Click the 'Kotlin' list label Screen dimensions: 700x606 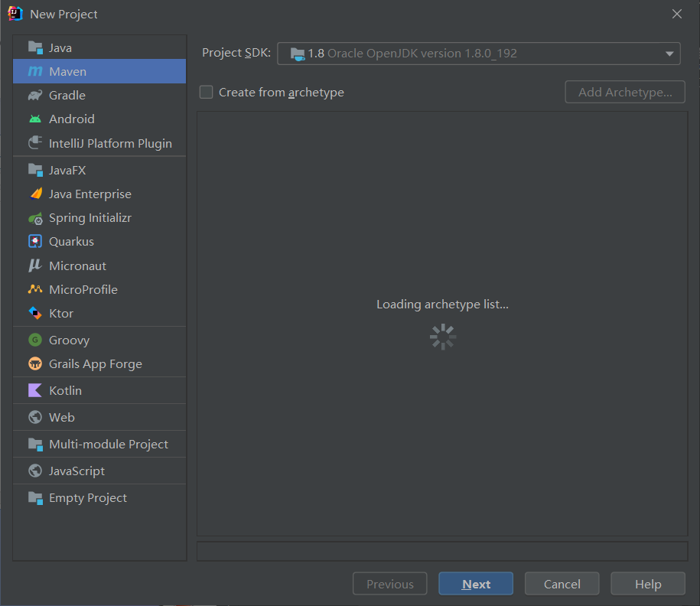[65, 390]
